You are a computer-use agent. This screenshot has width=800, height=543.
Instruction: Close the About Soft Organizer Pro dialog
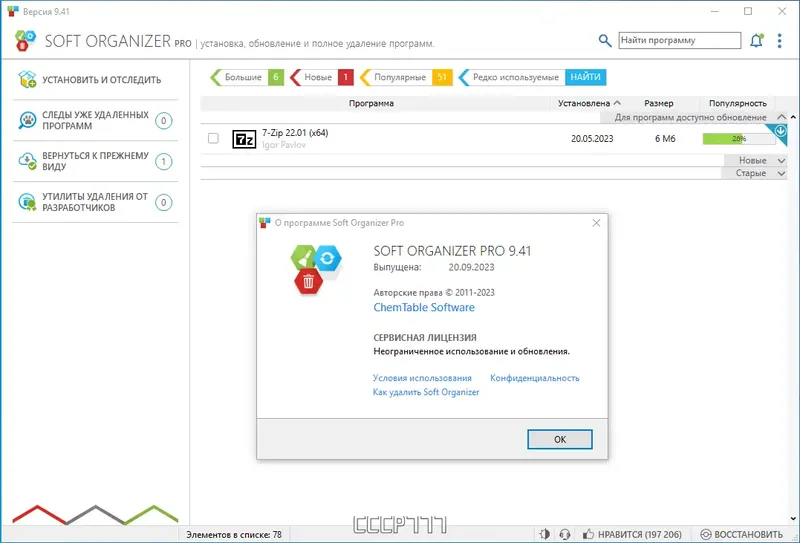coord(596,223)
